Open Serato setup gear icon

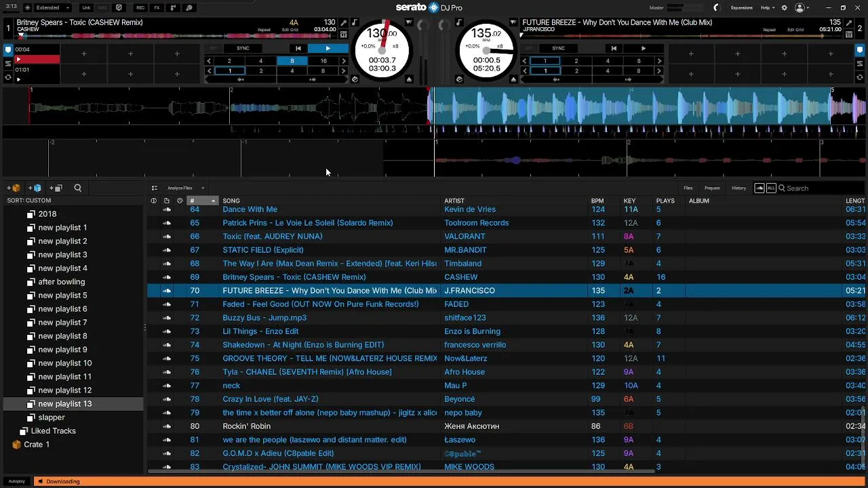click(785, 7)
